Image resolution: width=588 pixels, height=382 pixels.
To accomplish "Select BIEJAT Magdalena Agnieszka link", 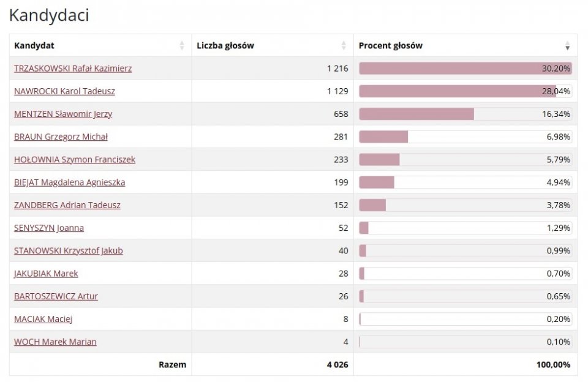I will click(x=69, y=182).
